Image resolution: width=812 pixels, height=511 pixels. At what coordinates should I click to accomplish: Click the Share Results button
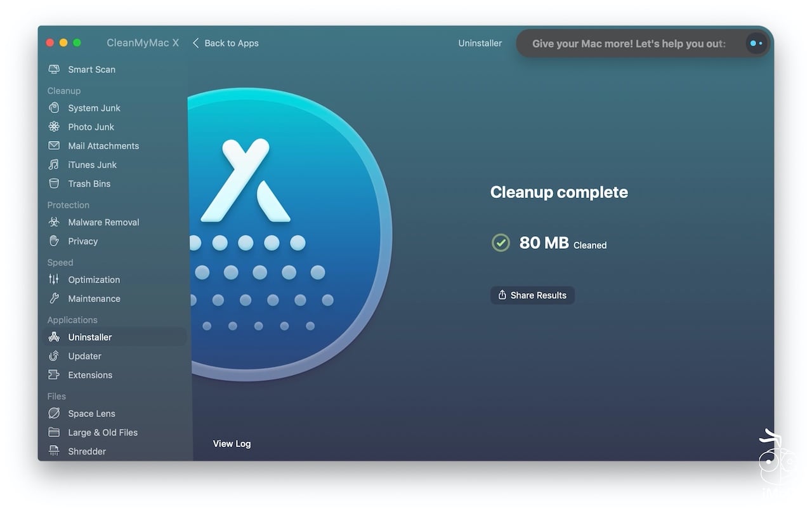tap(532, 295)
